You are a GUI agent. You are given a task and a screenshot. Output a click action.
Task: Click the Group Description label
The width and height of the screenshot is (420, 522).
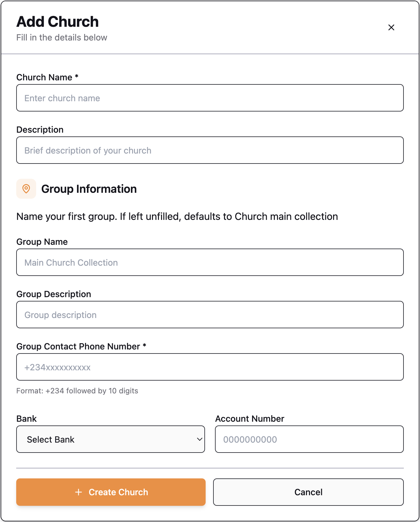[x=54, y=294]
